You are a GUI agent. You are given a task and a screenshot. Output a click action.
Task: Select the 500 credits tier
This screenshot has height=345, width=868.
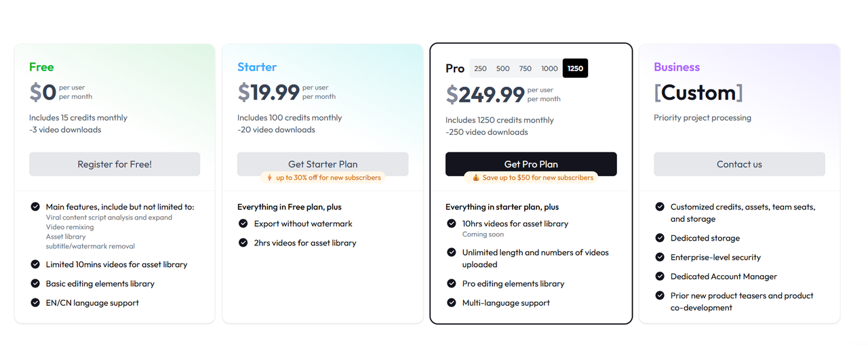503,68
